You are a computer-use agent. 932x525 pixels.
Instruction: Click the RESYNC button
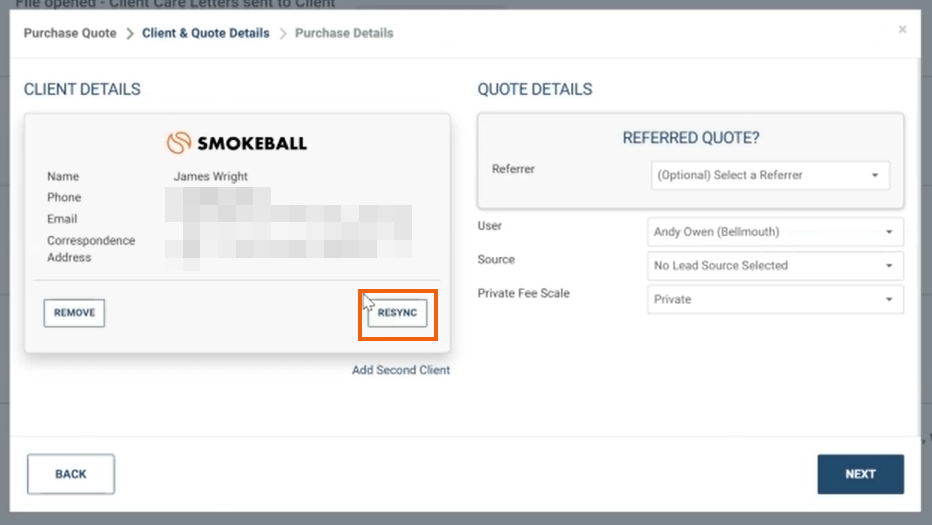pos(397,313)
